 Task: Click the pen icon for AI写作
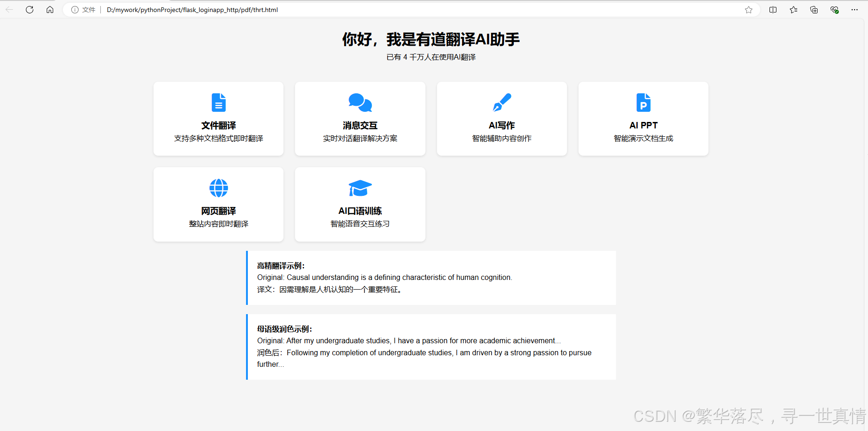[502, 103]
